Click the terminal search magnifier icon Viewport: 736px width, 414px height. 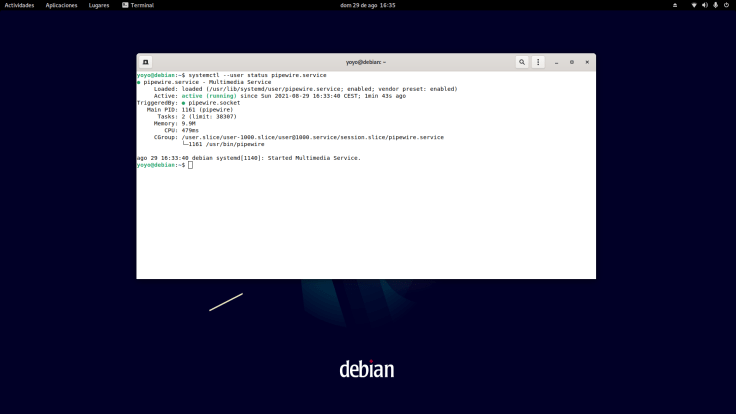(522, 62)
